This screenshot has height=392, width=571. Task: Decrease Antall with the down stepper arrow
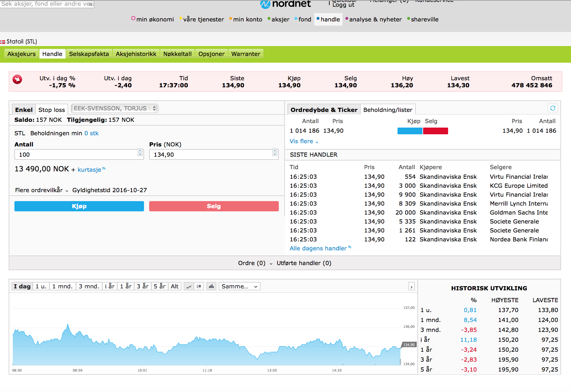tap(140, 154)
